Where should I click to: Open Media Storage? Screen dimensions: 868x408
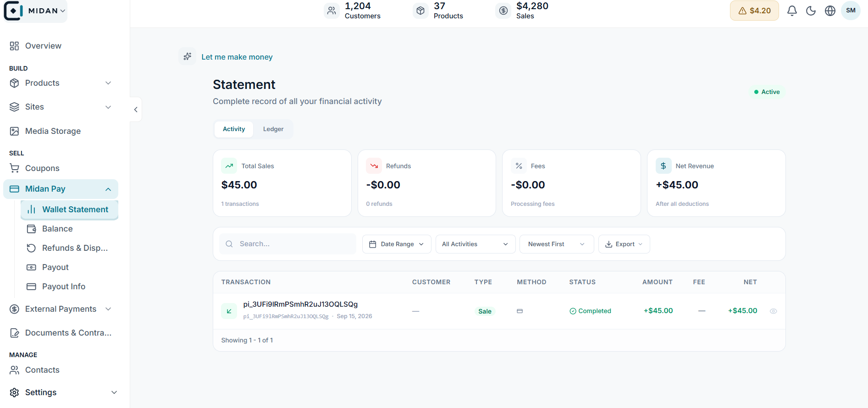[53, 131]
